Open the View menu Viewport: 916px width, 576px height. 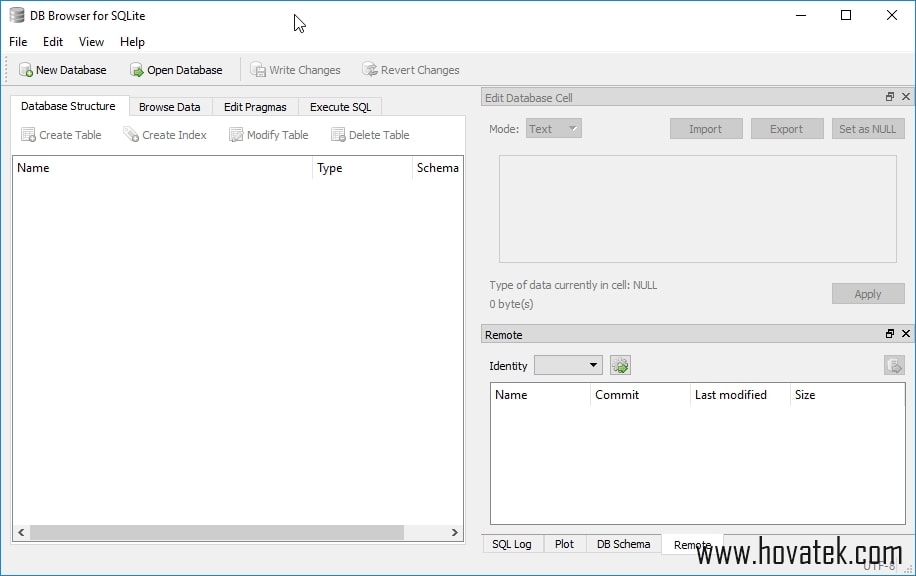click(91, 42)
